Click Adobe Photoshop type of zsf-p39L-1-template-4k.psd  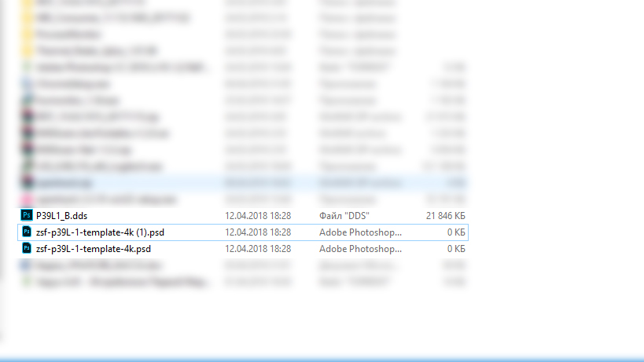tap(361, 249)
